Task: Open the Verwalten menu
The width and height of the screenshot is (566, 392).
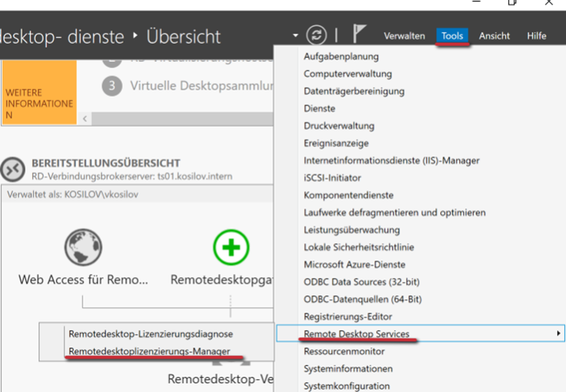Action: (404, 36)
